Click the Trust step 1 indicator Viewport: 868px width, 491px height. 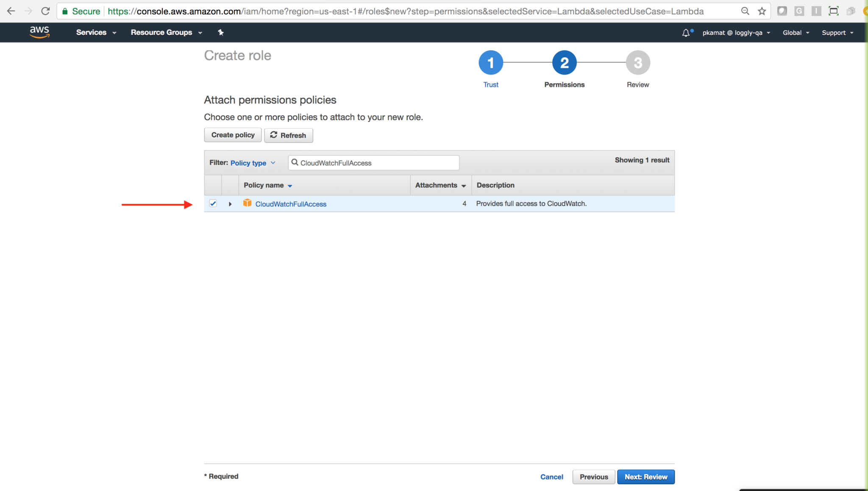(x=491, y=63)
